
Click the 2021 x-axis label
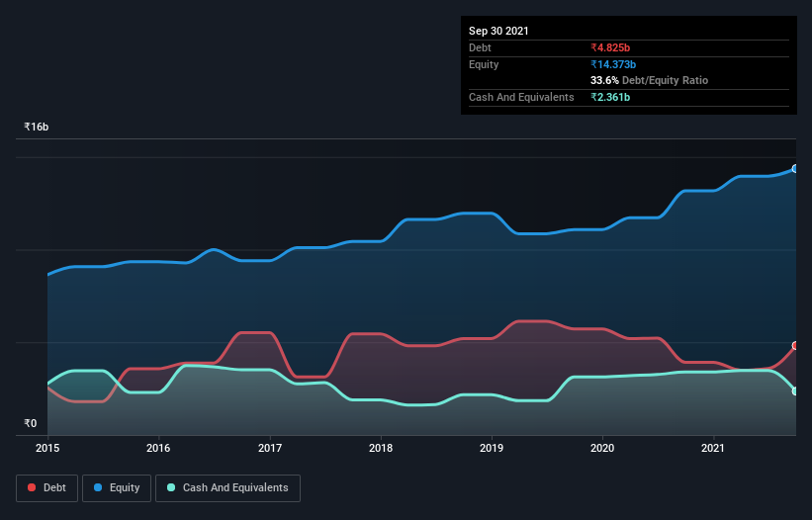coord(712,448)
